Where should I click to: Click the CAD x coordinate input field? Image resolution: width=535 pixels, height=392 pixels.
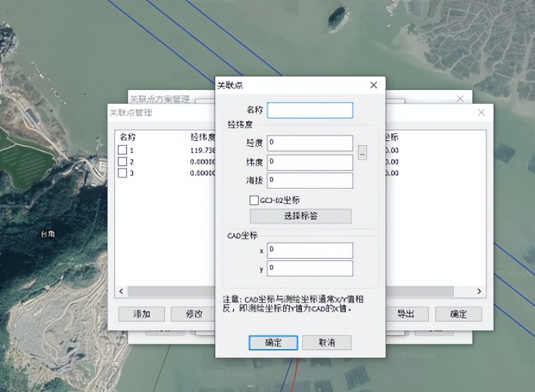(x=310, y=249)
